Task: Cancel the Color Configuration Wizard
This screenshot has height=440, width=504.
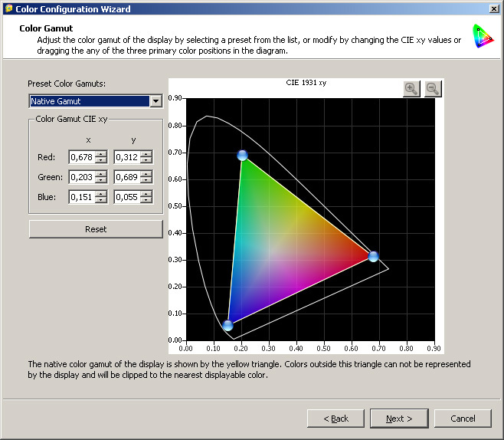Action: tap(463, 419)
